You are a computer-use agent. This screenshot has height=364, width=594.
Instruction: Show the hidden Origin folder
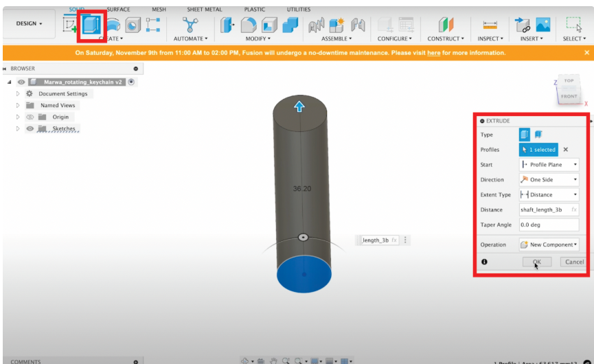30,117
